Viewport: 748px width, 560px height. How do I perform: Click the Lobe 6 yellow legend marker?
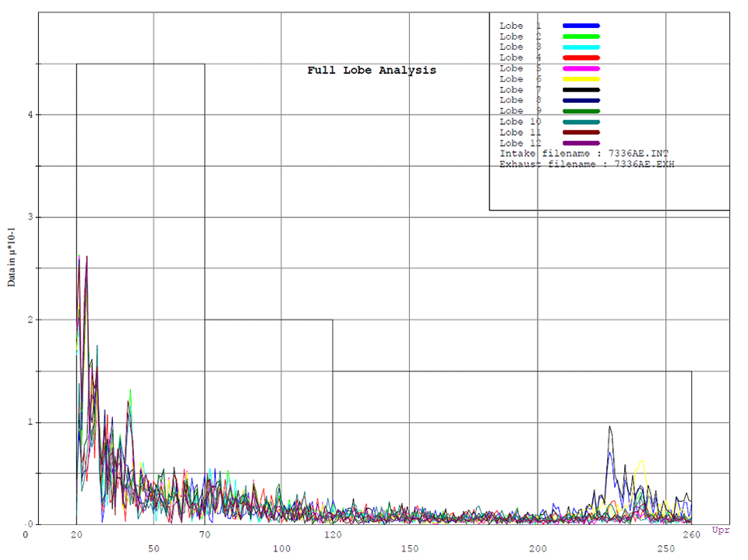580,79
